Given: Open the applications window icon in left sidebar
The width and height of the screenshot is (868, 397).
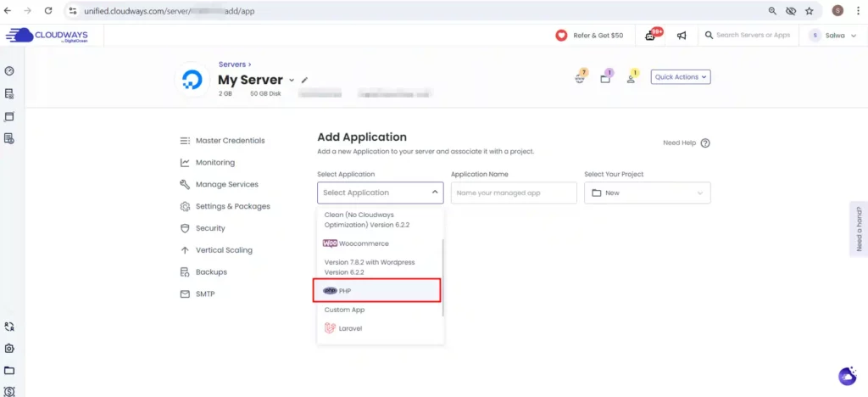Looking at the screenshot, I should coord(8,116).
